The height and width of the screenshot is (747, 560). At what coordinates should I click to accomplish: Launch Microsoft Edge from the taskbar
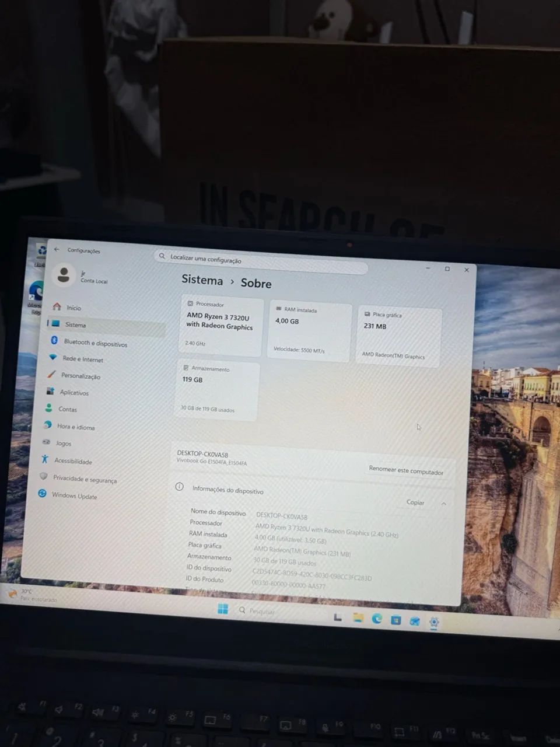click(x=377, y=619)
